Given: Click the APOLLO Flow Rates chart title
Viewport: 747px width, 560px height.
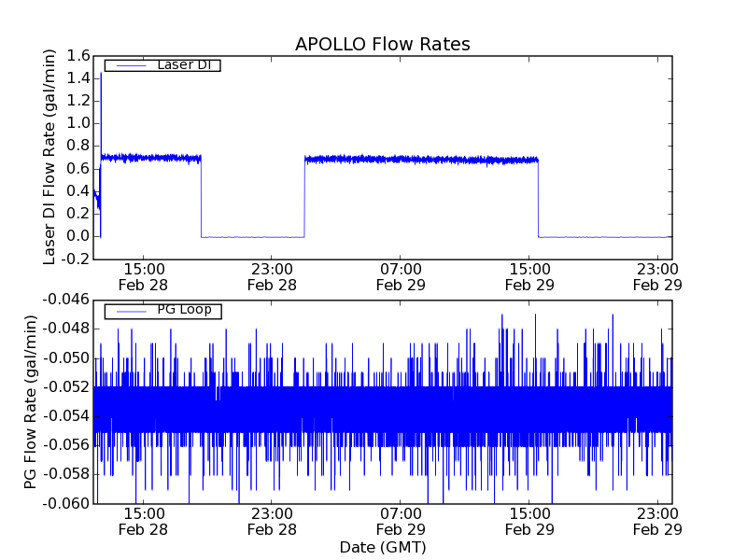Looking at the screenshot, I should click(x=382, y=45).
